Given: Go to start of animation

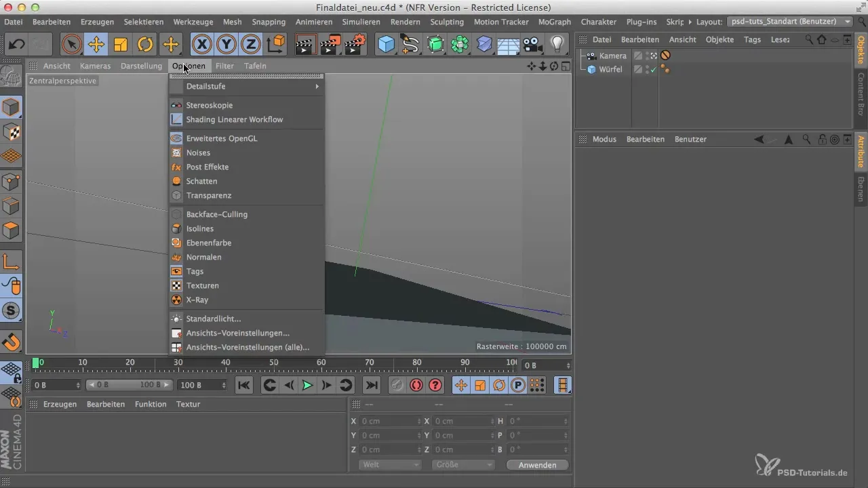Looking at the screenshot, I should [x=244, y=385].
